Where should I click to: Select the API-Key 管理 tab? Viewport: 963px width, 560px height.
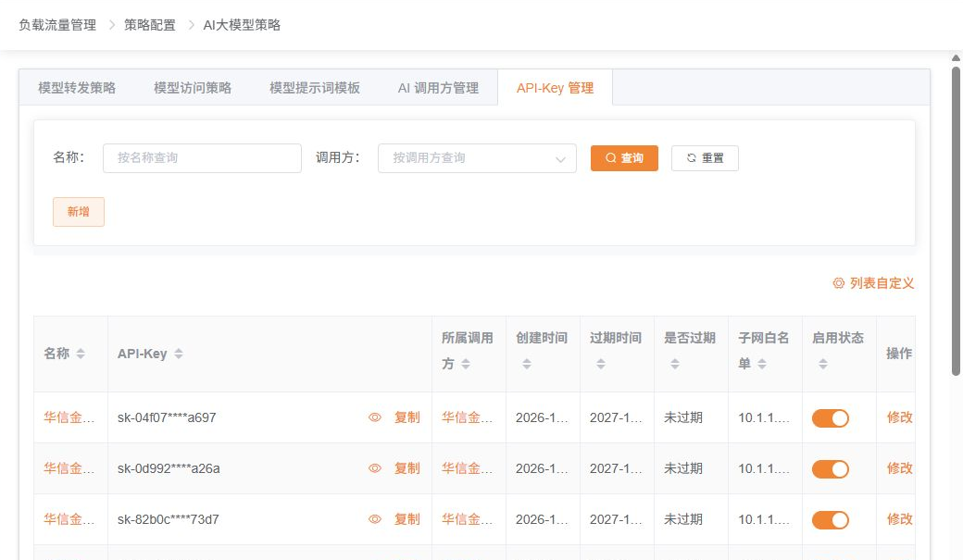pyautogui.click(x=556, y=88)
